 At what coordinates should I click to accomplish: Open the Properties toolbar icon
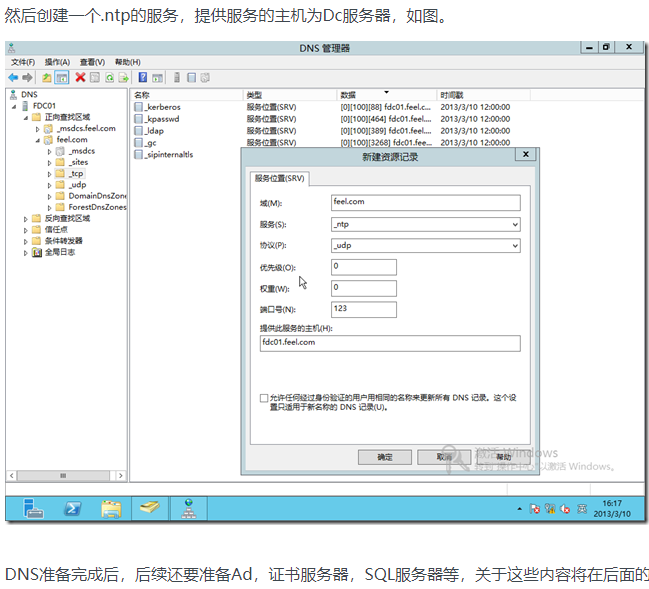95,77
